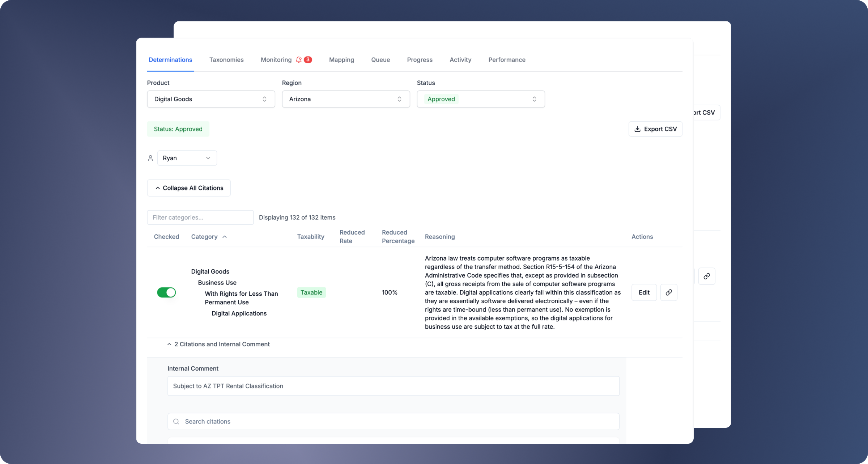Viewport: 868px width, 464px height.
Task: Click the Export CSV button
Action: pyautogui.click(x=655, y=129)
